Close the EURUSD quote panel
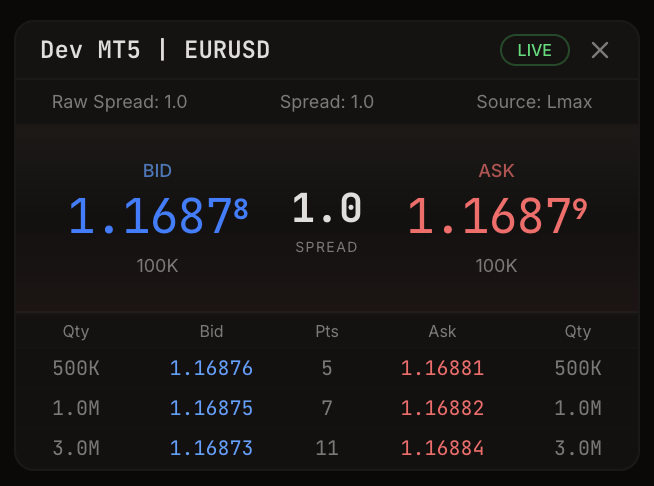This screenshot has width=654, height=486. (x=600, y=50)
